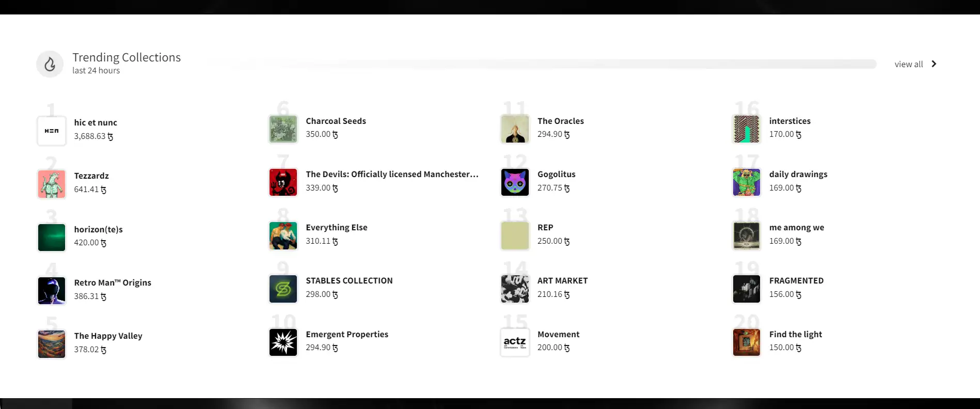The image size is (980, 409).
Task: Click the daily drawings collection name
Action: click(798, 174)
